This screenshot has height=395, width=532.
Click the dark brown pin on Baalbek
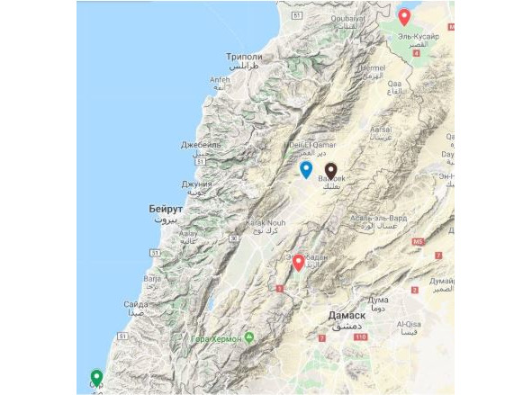pyautogui.click(x=330, y=171)
